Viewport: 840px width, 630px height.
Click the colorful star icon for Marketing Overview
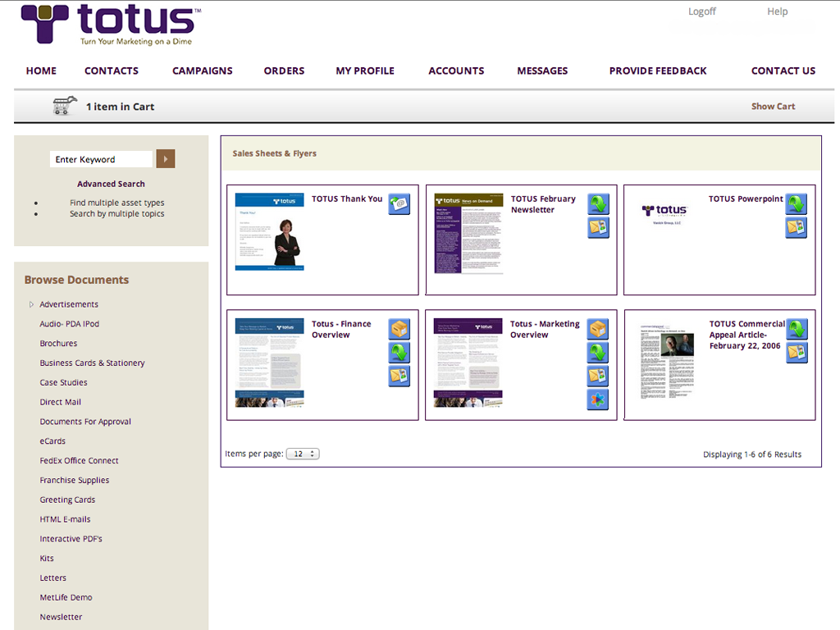coord(598,399)
